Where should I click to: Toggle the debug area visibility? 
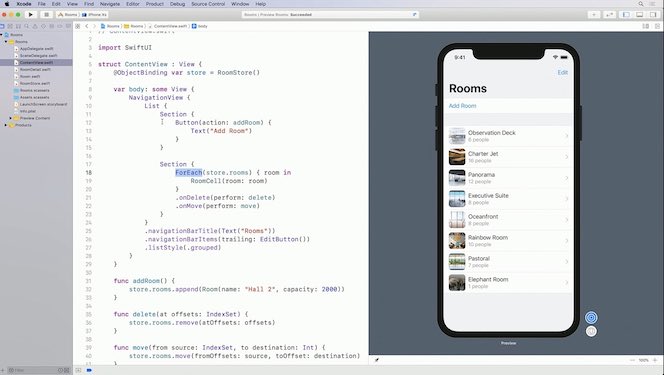click(639, 14)
